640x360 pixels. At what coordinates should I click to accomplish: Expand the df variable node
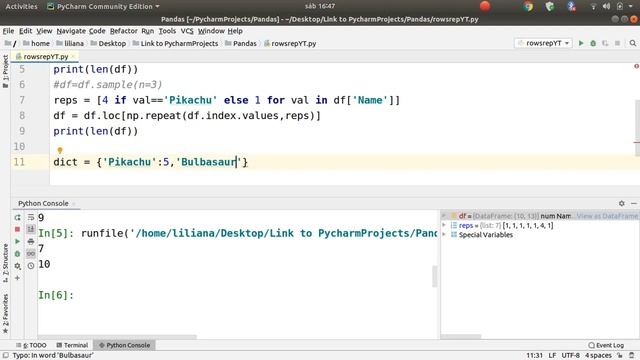click(x=444, y=216)
